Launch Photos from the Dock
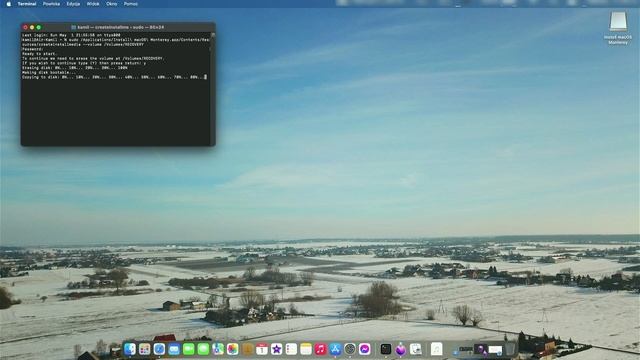The height and width of the screenshot is (360, 640). point(233,349)
